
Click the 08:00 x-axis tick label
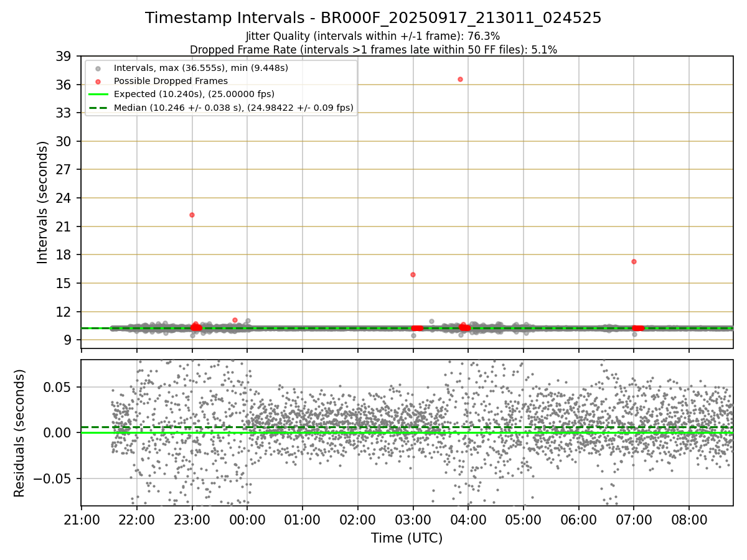click(x=689, y=520)
